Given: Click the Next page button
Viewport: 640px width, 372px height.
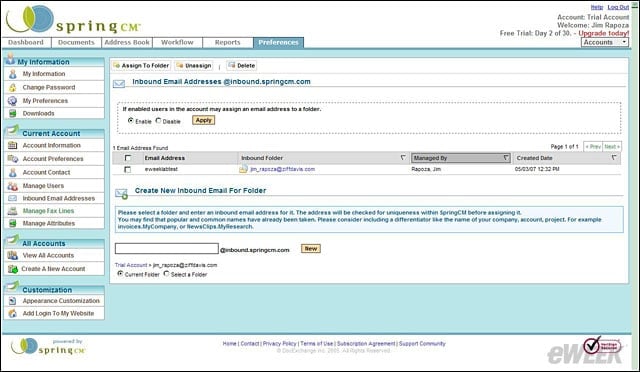Looking at the screenshot, I should click(x=612, y=147).
